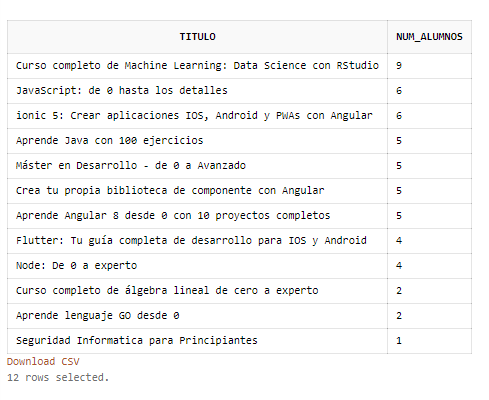Select the NUM_ALUMNOS column header
Screen dimensions: 489x400
point(429,37)
